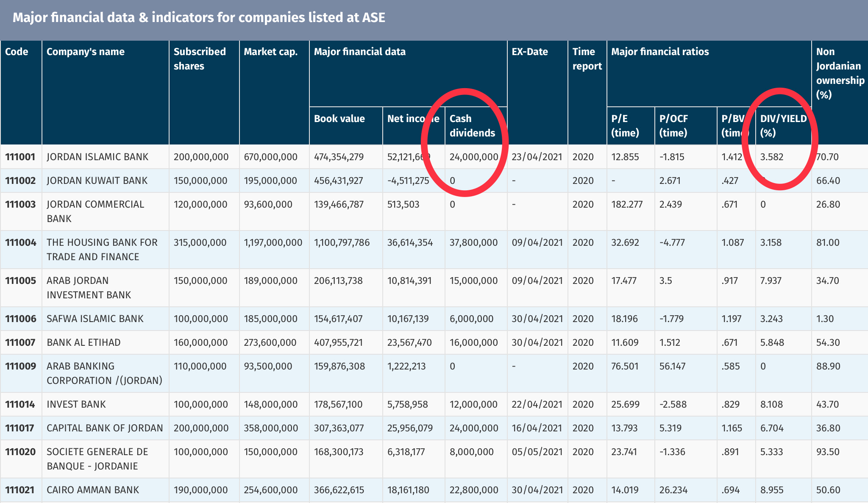Viewport: 868px width, 503px height.
Task: Click DIV/YIELD value 7.937
Action: click(x=771, y=281)
